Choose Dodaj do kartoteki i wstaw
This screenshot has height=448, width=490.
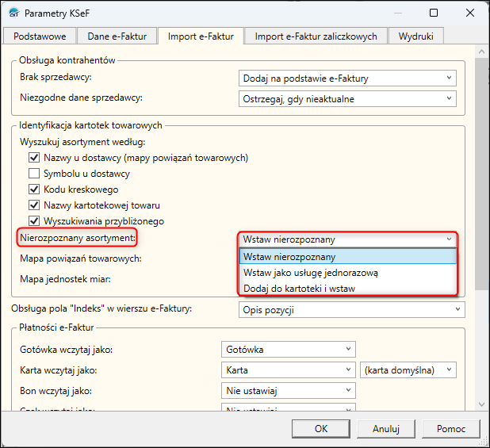pyautogui.click(x=300, y=289)
